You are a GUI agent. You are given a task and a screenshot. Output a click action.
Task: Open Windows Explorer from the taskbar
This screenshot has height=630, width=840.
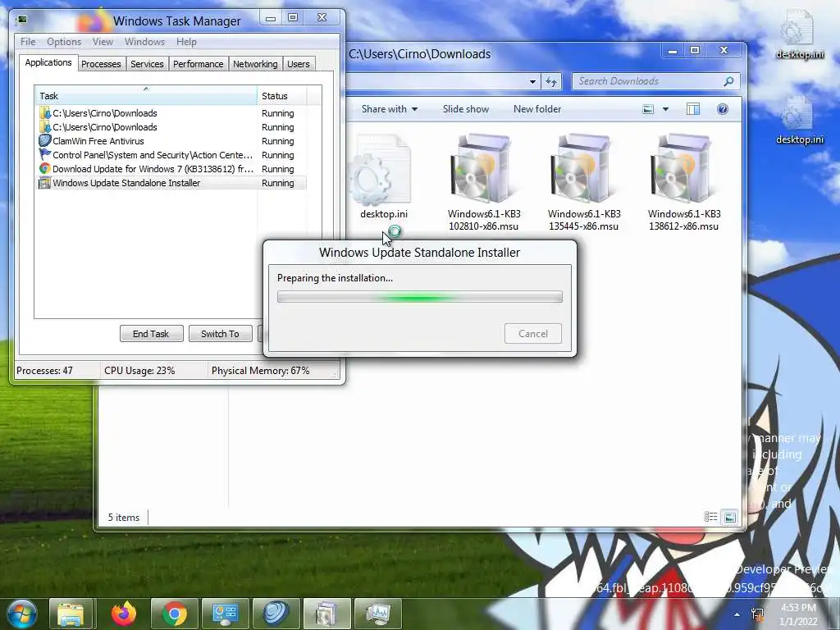tap(71, 614)
